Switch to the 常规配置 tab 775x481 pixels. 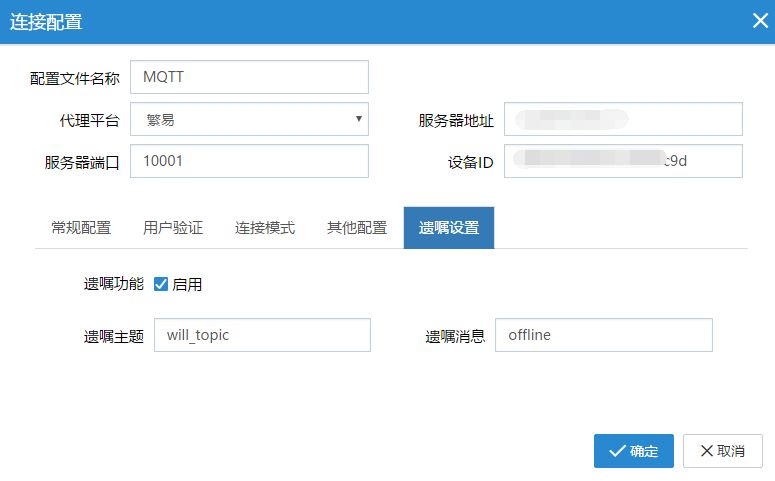click(81, 227)
